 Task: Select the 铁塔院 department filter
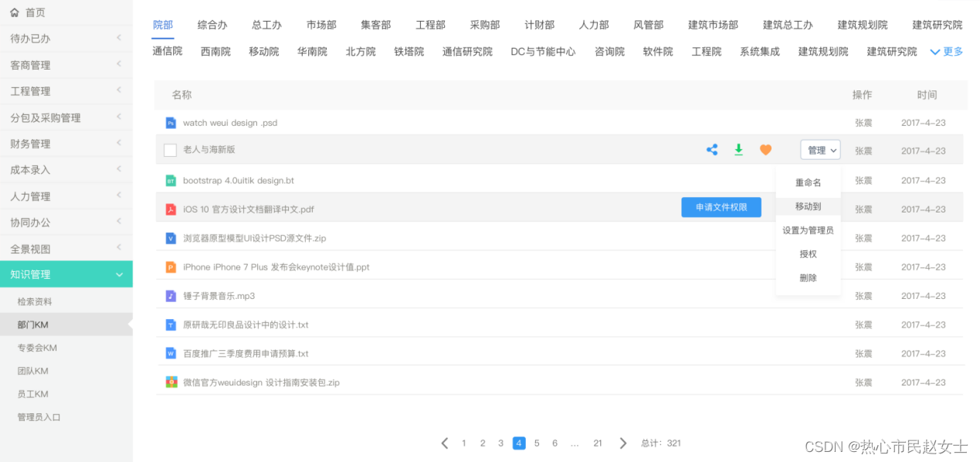[x=409, y=52]
